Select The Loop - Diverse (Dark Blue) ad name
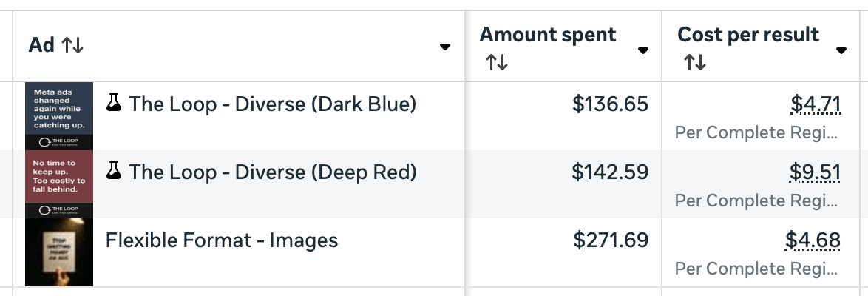 coord(273,104)
